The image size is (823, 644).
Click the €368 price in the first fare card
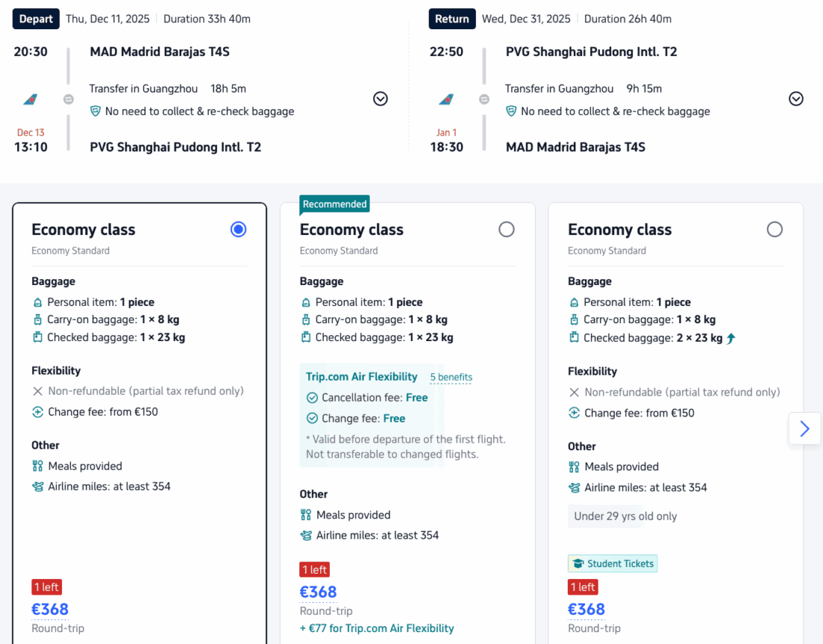50,610
